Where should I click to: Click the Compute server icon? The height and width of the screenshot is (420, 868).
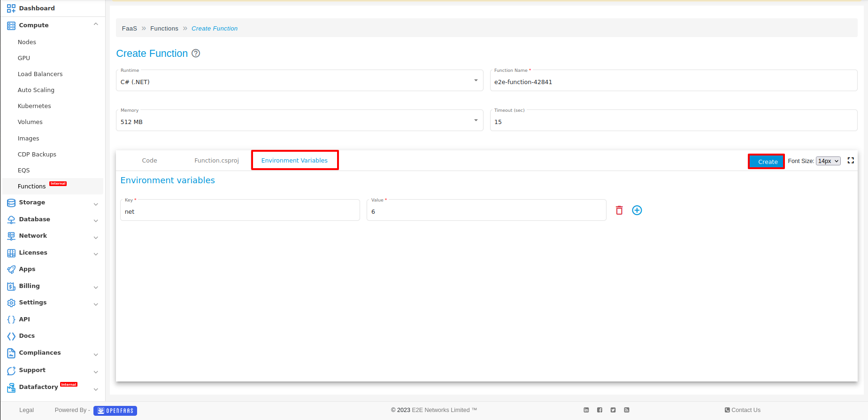(11, 25)
